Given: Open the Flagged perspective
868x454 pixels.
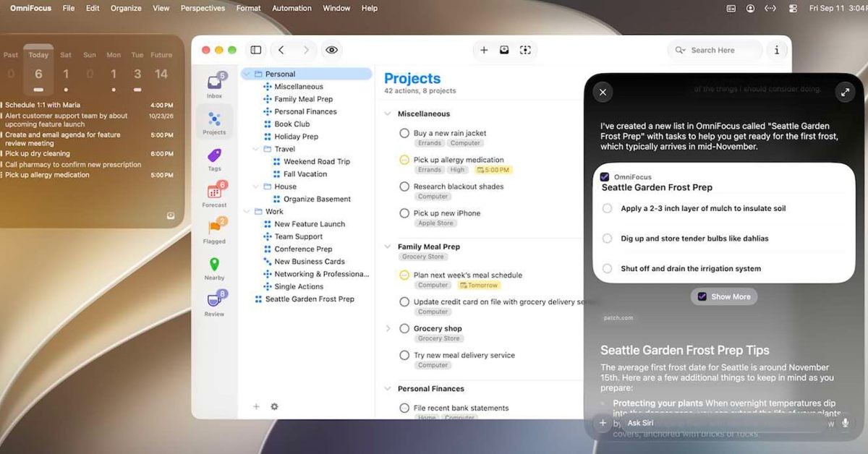Looking at the screenshot, I should (x=214, y=231).
